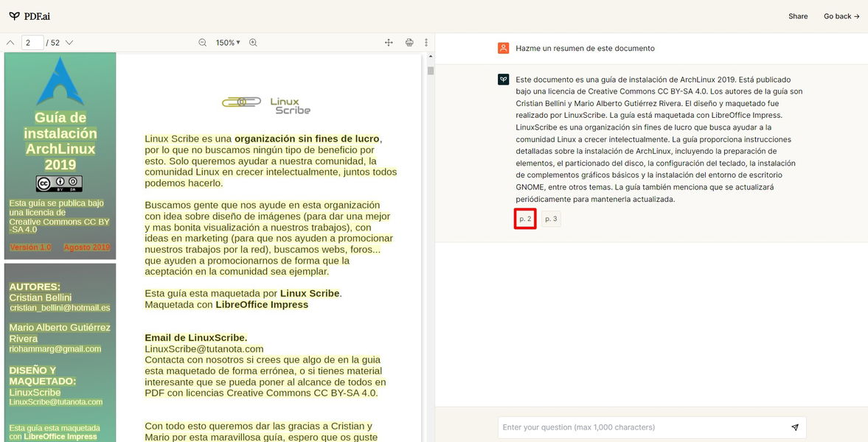868x442 pixels.
Task: Jump to the p. 2 citation
Action: 525,219
